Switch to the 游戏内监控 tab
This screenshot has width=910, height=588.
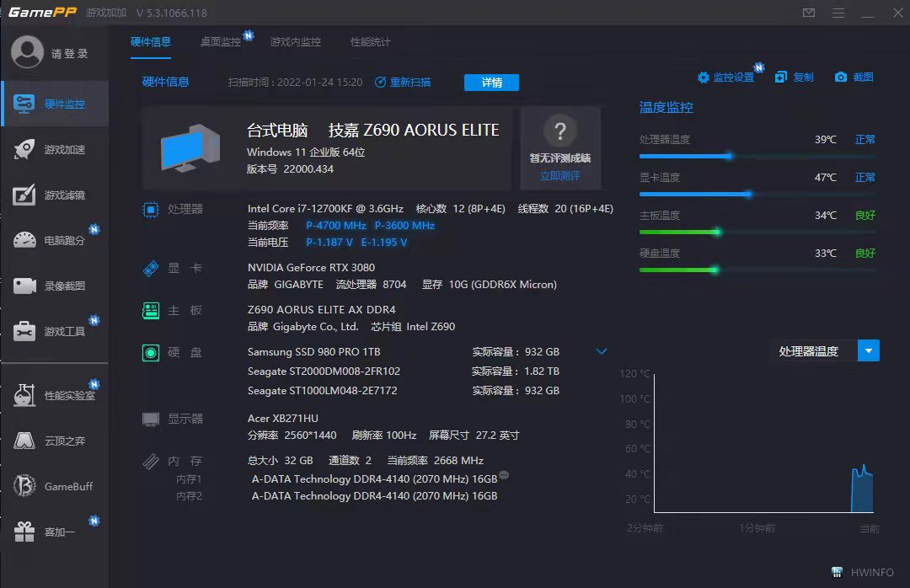296,42
